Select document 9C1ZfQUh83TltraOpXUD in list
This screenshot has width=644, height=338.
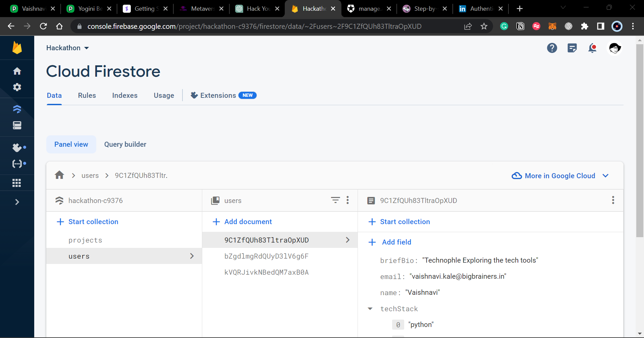pyautogui.click(x=280, y=240)
